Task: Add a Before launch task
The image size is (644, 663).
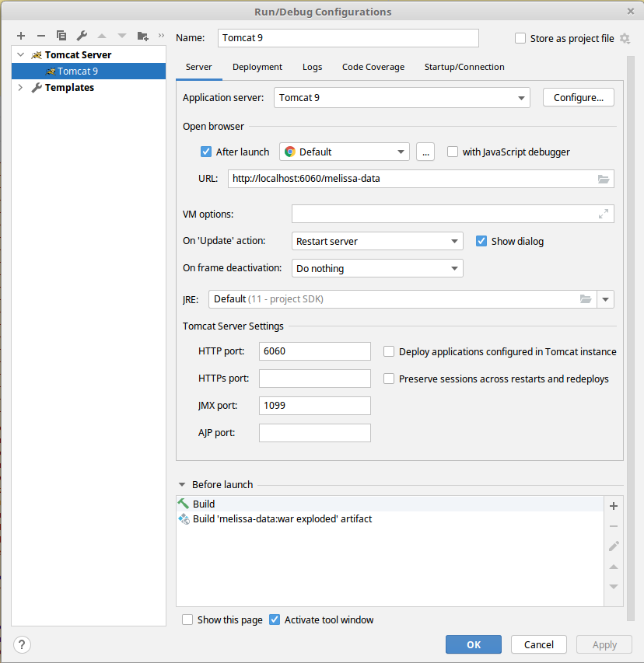Action: (x=614, y=506)
